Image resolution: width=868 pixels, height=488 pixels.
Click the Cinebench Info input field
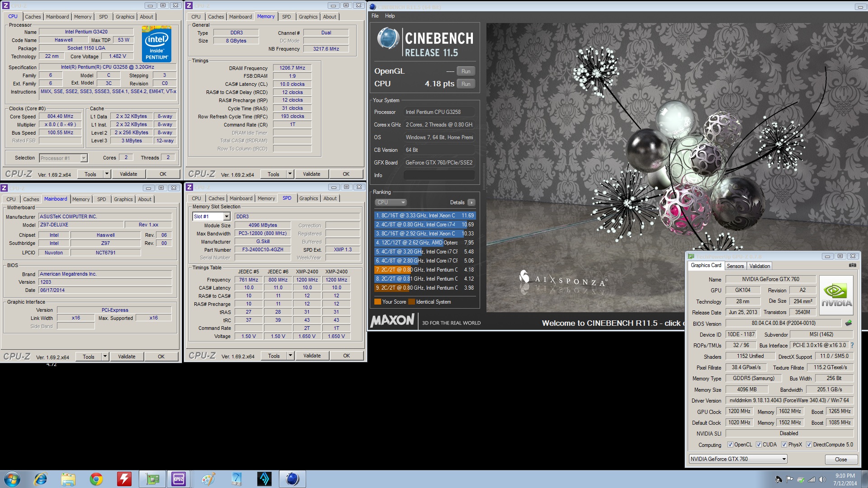click(439, 175)
